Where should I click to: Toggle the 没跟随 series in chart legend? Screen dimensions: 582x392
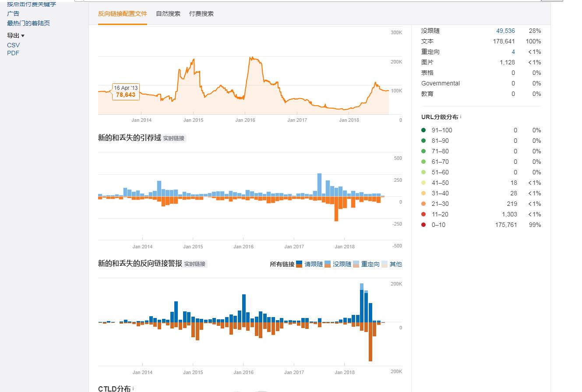coord(342,264)
